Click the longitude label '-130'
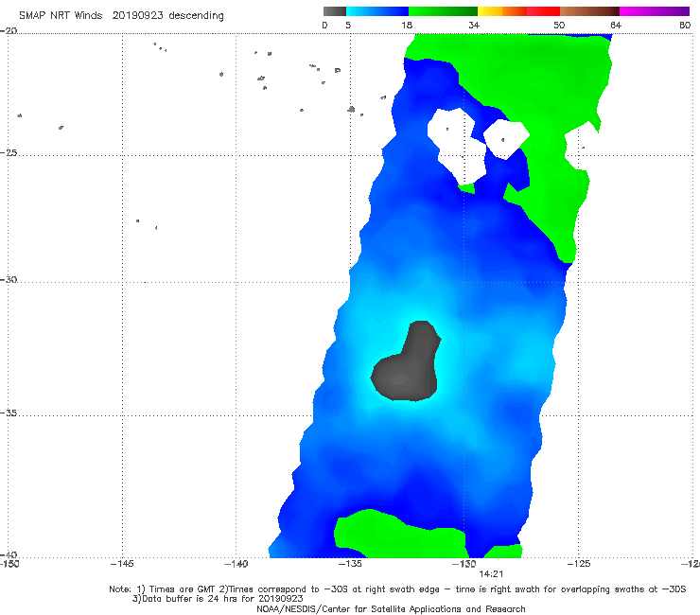 tap(464, 564)
